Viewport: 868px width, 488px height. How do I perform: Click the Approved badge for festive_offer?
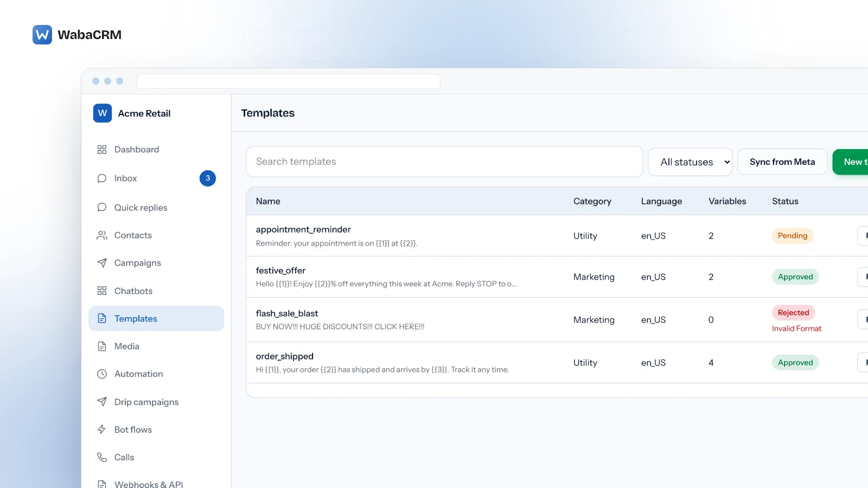pyautogui.click(x=795, y=277)
